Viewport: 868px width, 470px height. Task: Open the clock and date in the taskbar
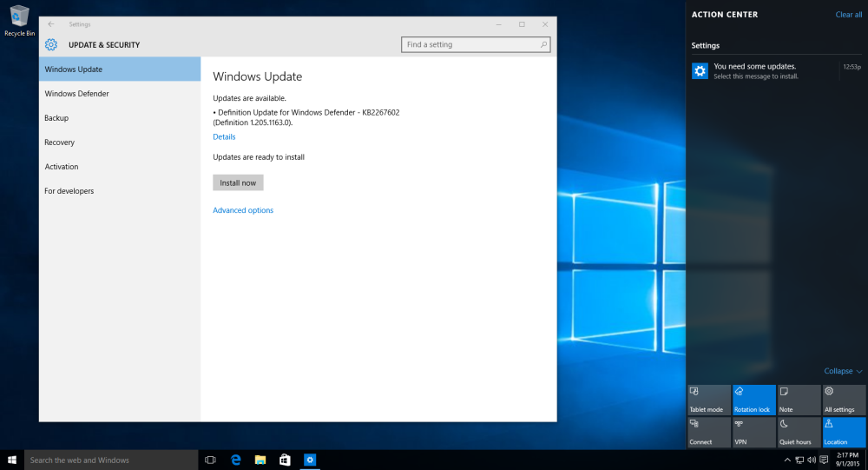pyautogui.click(x=847, y=460)
